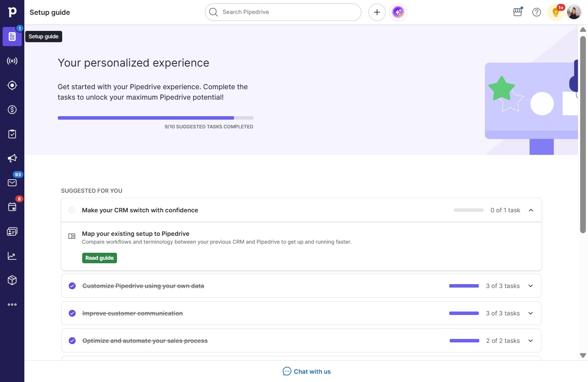This screenshot has height=382, width=588.
Task: Open the Insights chart sidebar icon
Action: pos(12,256)
